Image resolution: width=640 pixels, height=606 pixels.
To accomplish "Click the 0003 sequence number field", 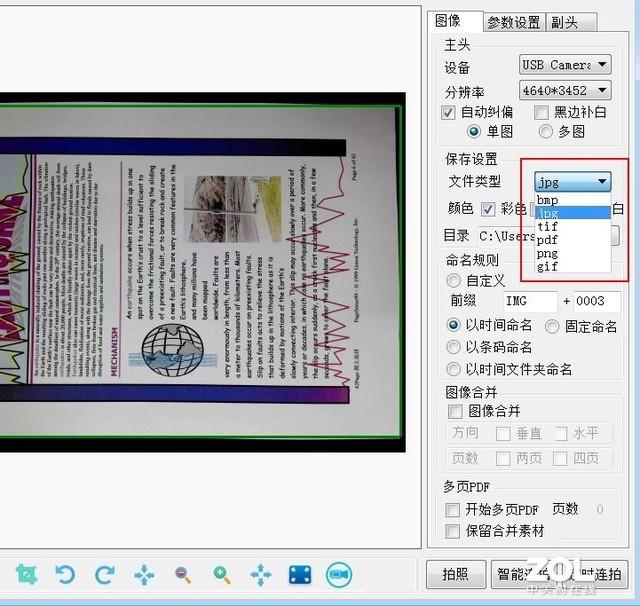I will pyautogui.click(x=597, y=301).
